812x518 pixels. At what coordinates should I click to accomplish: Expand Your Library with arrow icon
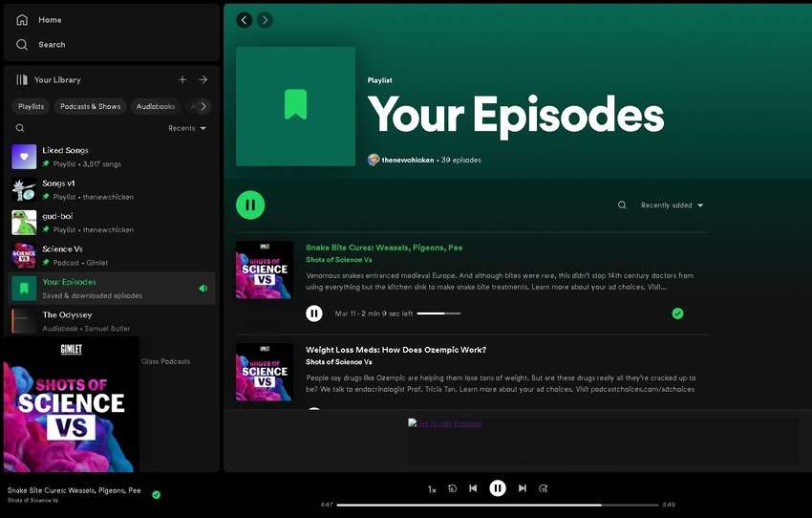[203, 79]
